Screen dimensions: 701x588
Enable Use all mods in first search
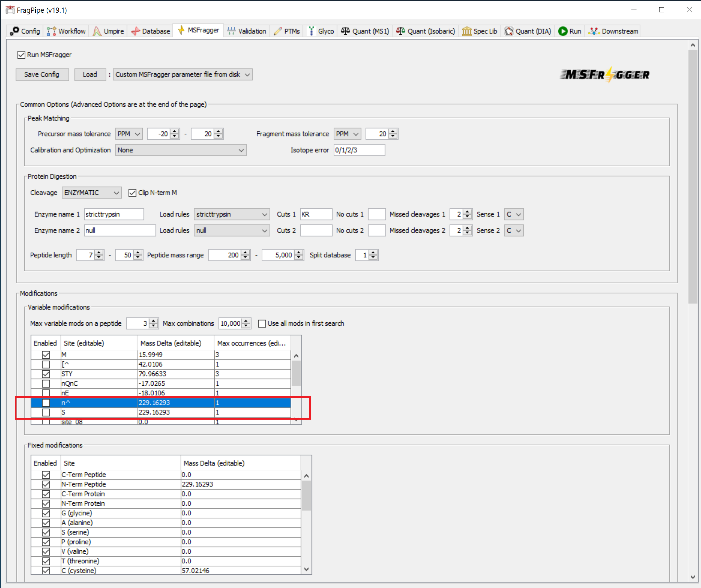click(262, 323)
